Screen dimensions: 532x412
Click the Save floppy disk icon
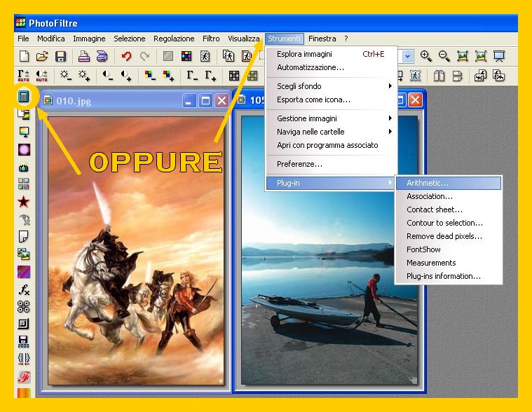[60, 57]
